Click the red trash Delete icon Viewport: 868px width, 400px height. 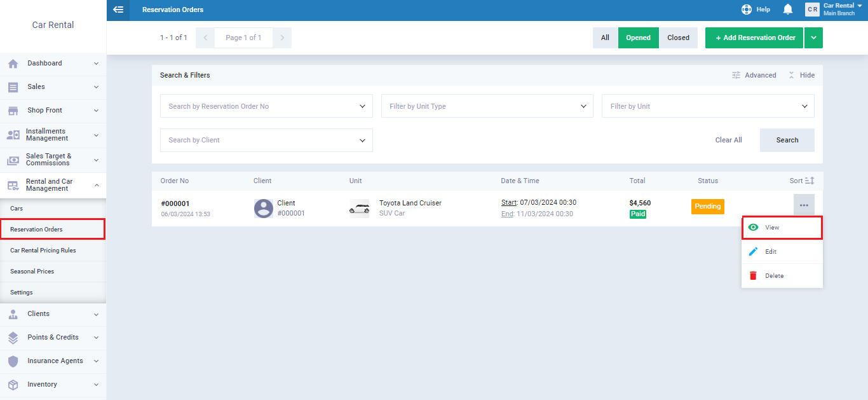(x=754, y=275)
